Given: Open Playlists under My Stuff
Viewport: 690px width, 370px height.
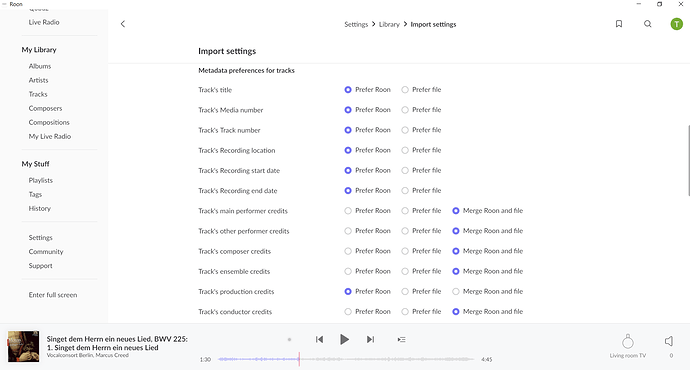Looking at the screenshot, I should click(x=40, y=180).
